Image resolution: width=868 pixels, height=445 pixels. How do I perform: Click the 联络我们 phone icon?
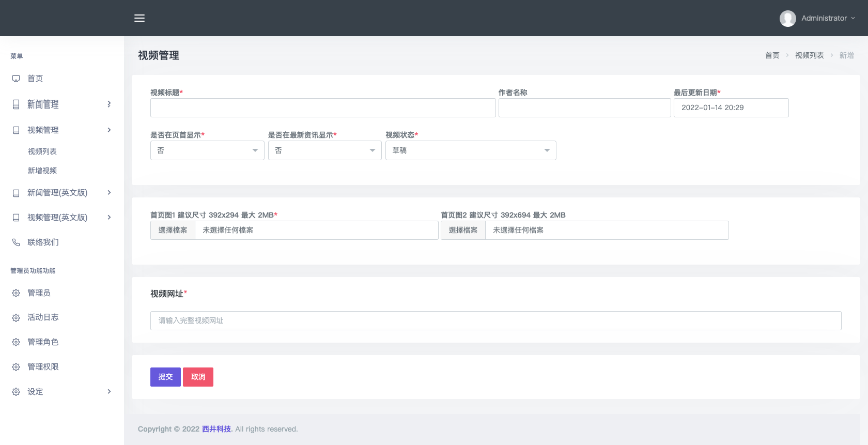(16, 242)
